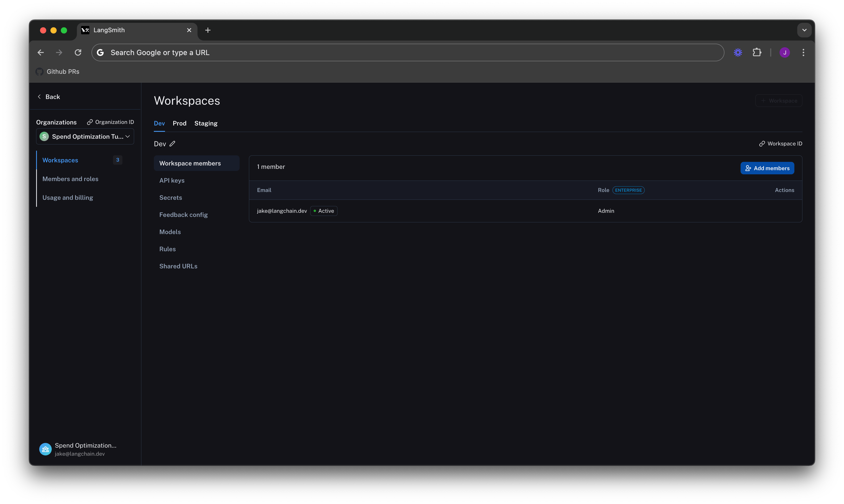Open the purple starburst extension icon
The height and width of the screenshot is (504, 844).
[738, 52]
